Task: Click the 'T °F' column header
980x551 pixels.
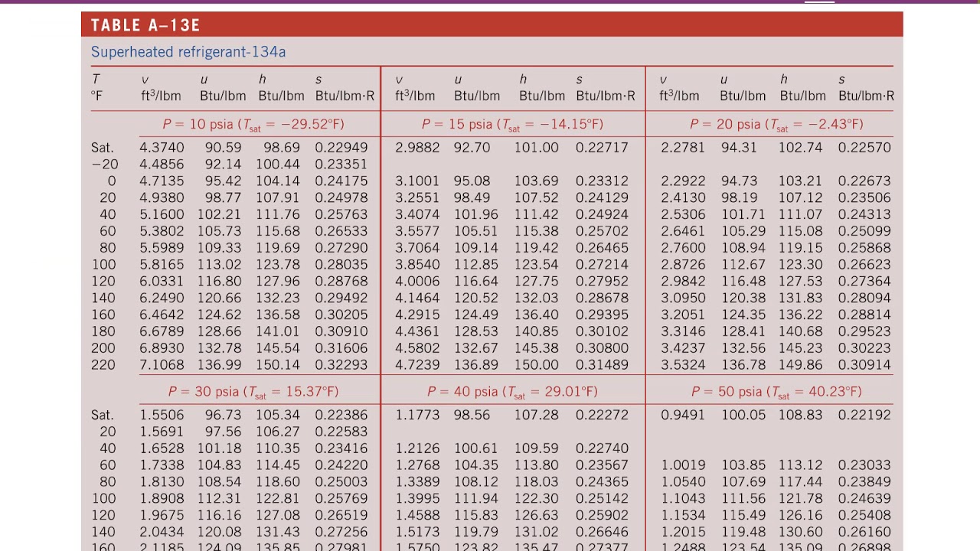Action: 96,87
